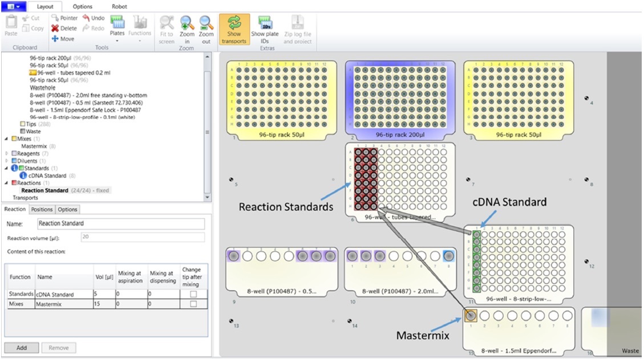Check Change tip for cDNA Standard row
The width and height of the screenshot is (644, 359).
point(195,294)
